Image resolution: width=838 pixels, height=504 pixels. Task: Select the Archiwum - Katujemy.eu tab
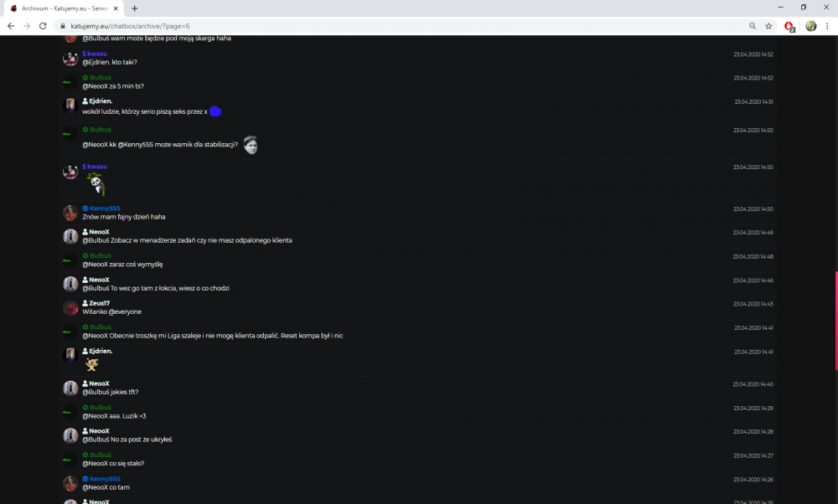65,8
